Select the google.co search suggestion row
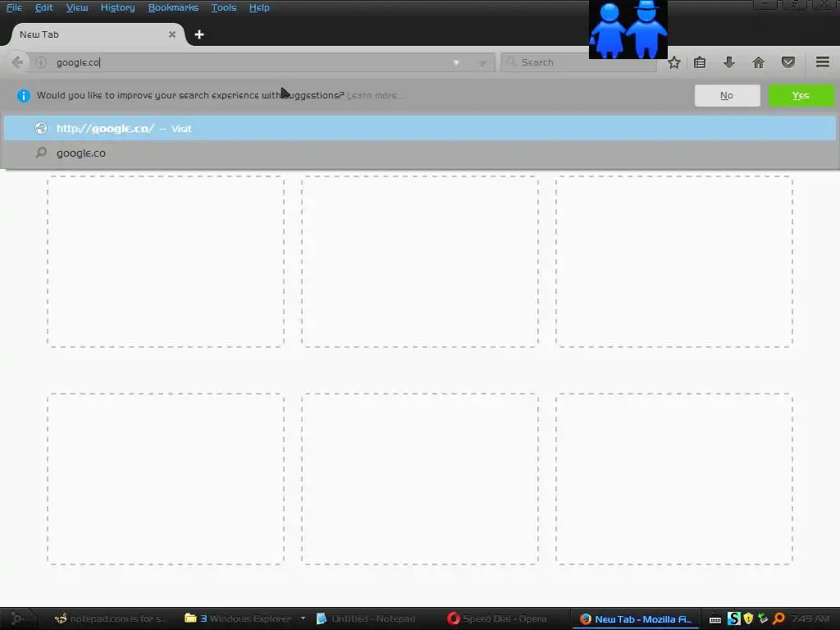The width and height of the screenshot is (840, 630). [x=420, y=153]
